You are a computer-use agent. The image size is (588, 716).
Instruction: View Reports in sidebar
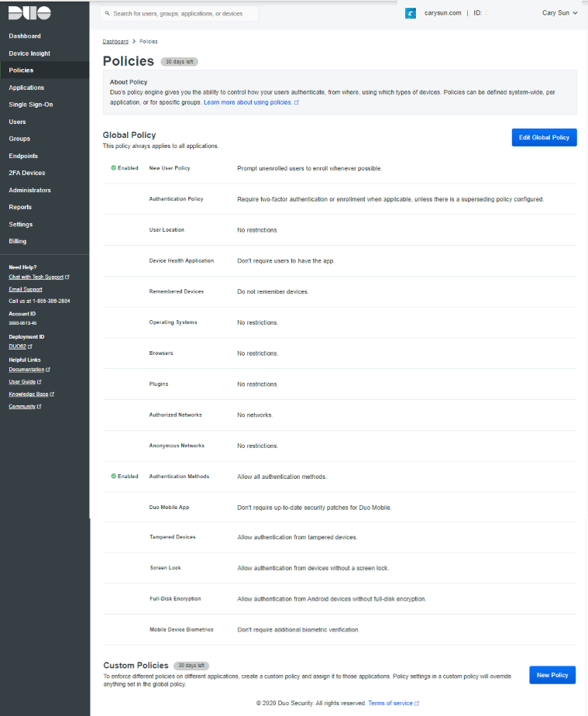click(x=20, y=208)
